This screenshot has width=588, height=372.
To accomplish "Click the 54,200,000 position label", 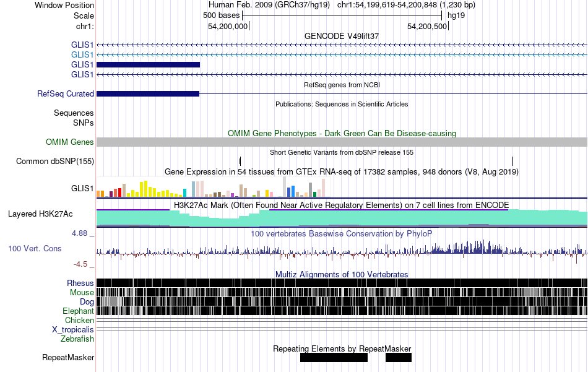I will 228,26.
